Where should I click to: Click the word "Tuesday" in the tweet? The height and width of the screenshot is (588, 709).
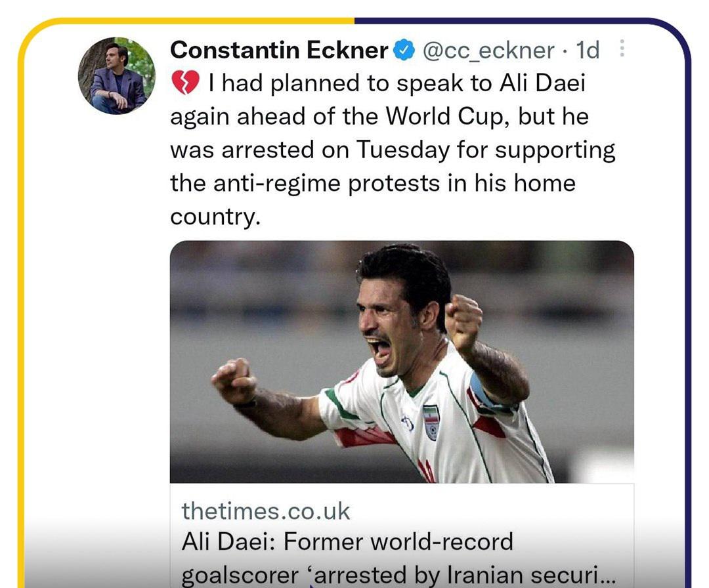[403, 150]
